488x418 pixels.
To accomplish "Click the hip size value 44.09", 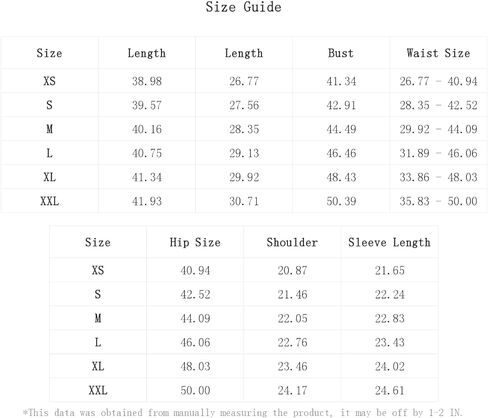I will coord(195,318).
